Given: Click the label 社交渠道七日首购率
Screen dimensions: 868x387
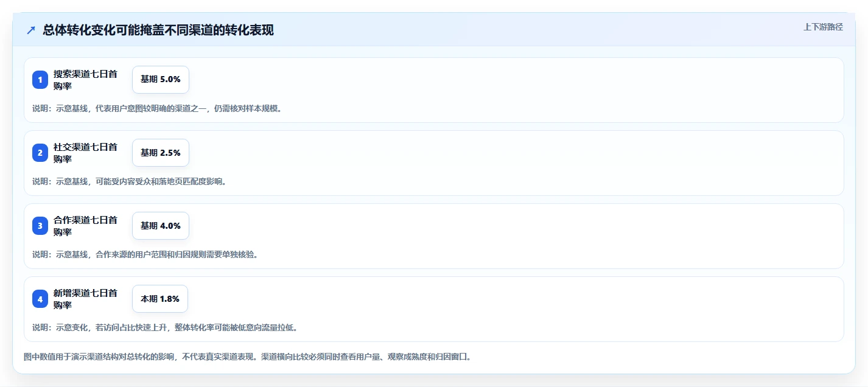Looking at the screenshot, I should pos(85,153).
